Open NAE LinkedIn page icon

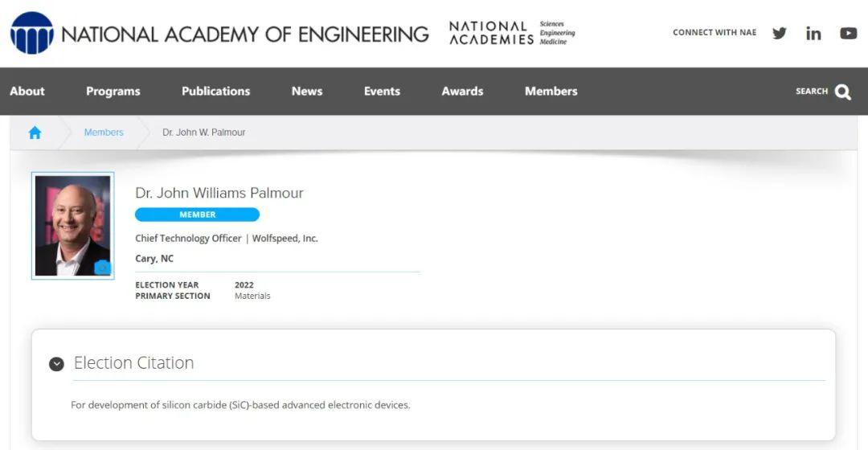[813, 34]
